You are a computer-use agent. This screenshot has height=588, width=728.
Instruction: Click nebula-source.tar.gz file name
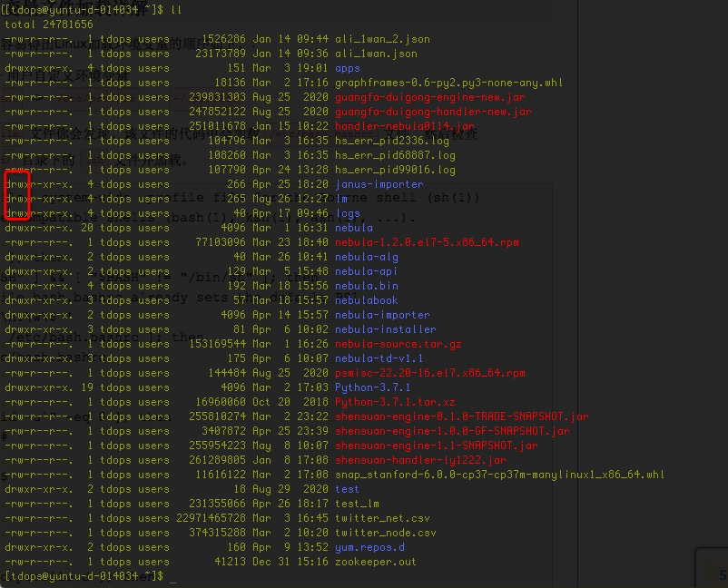pos(398,344)
